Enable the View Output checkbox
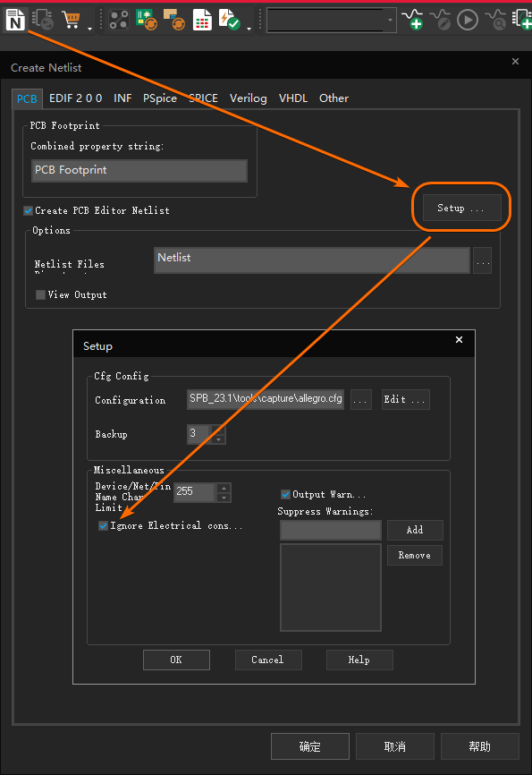Viewport: 532px width, 775px height. pyautogui.click(x=40, y=294)
